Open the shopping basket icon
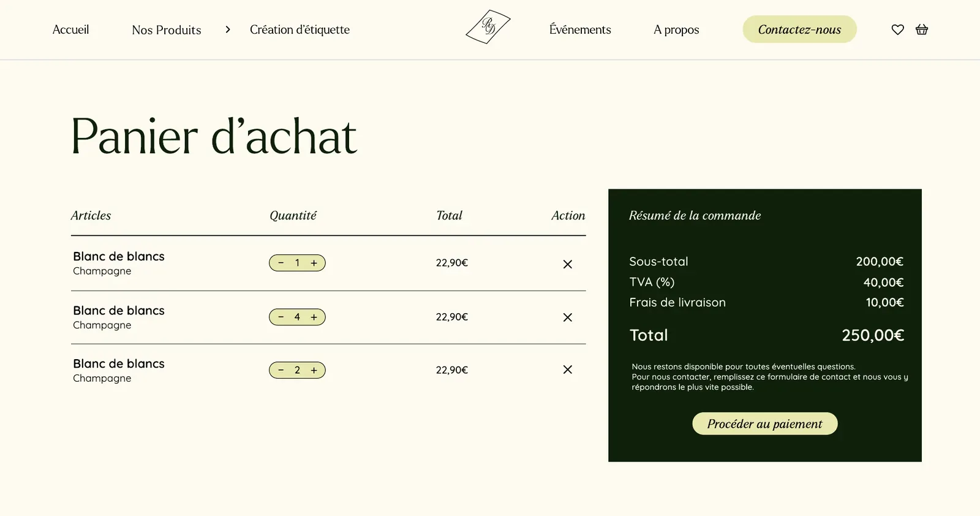The width and height of the screenshot is (980, 516). click(x=922, y=29)
